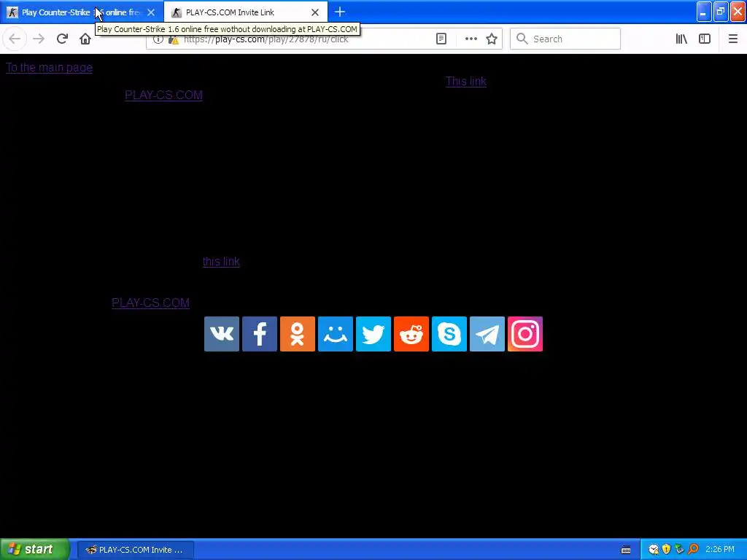This screenshot has width=747, height=560.
Task: Open the lowercase 'this link' hyperlink
Action: (221, 262)
